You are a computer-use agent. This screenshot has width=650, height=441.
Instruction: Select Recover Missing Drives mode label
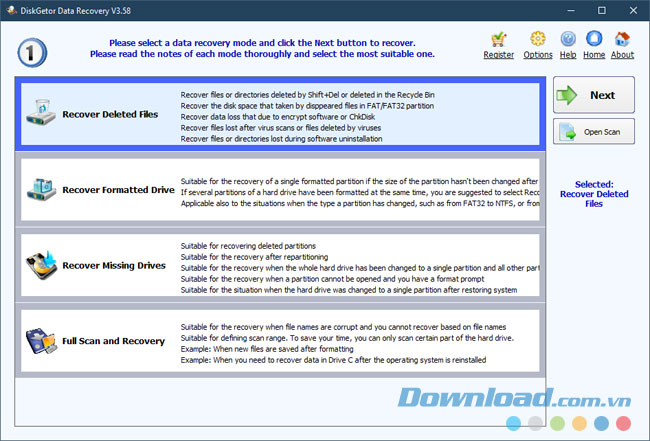(x=114, y=266)
